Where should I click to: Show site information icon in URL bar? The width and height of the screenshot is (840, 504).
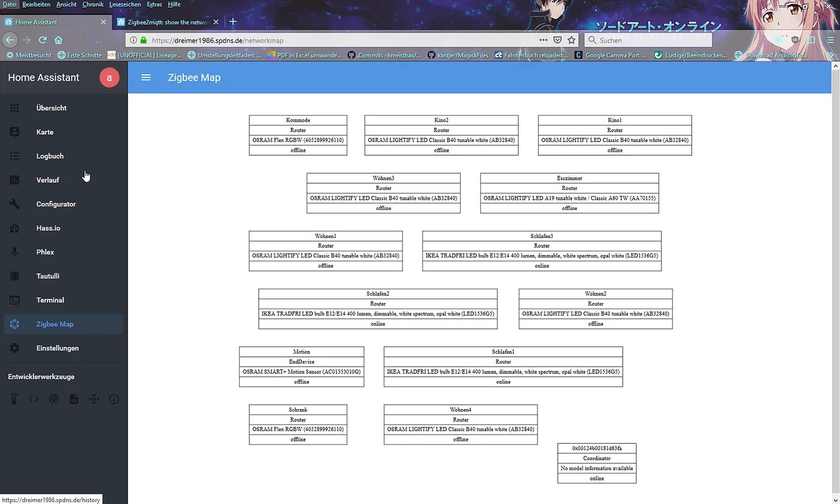coord(133,40)
